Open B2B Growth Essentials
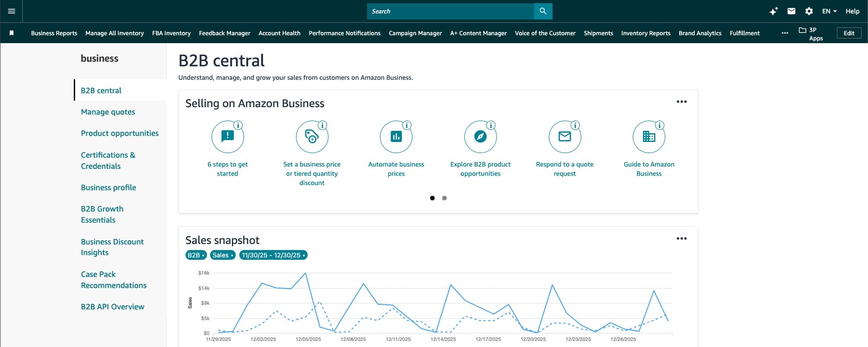Image resolution: width=868 pixels, height=347 pixels. (102, 214)
